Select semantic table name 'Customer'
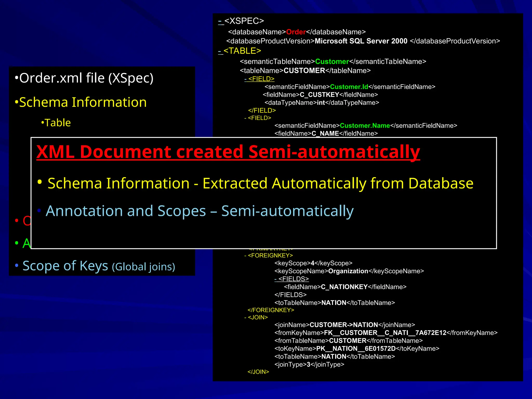 [332, 62]
